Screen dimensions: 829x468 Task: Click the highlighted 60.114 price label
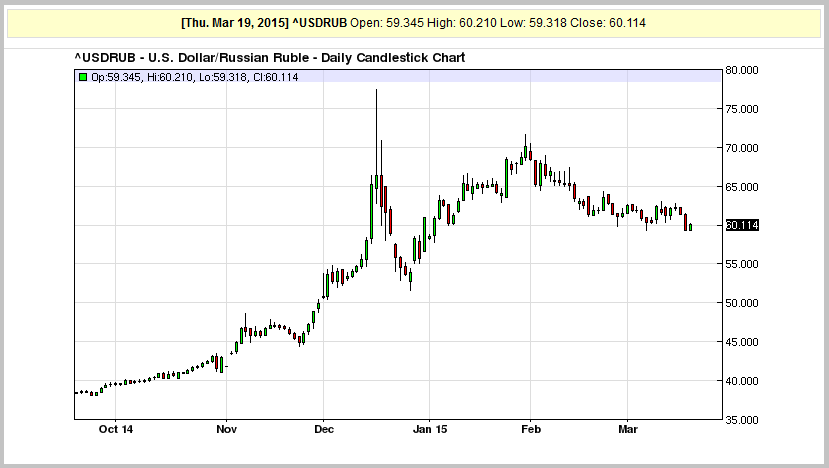742,225
